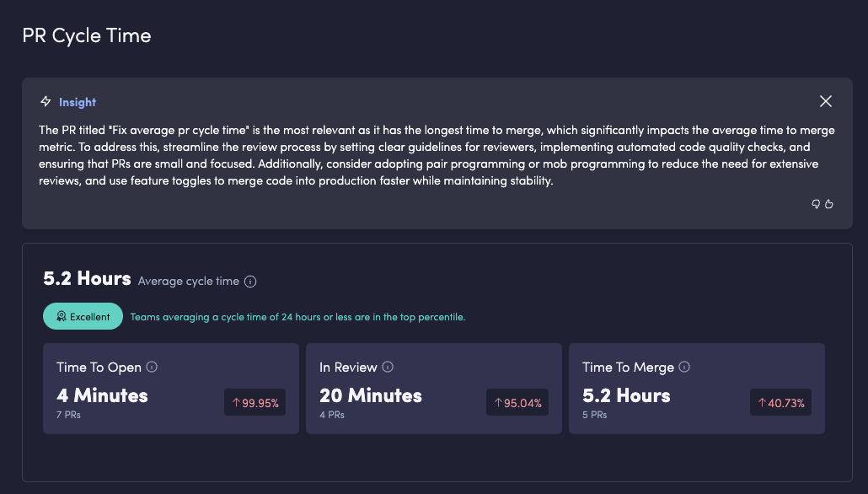Click the Time To Open info icon

tap(152, 367)
